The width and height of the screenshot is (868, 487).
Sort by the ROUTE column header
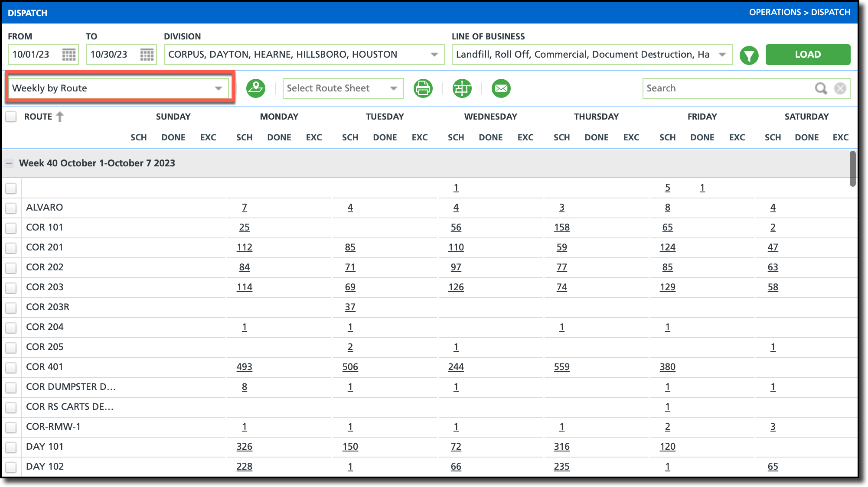pos(38,117)
